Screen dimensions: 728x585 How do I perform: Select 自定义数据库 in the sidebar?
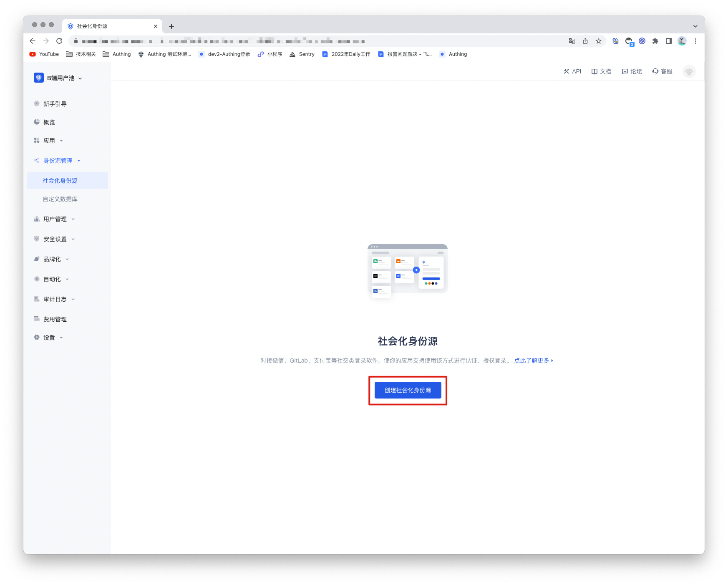click(60, 199)
